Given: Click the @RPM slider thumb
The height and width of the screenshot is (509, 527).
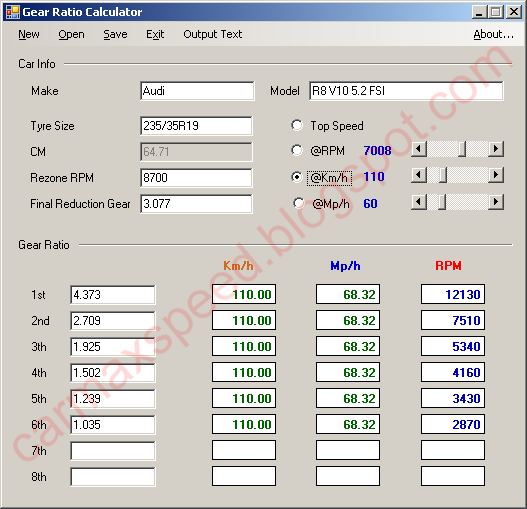Looking at the screenshot, I should pyautogui.click(x=462, y=149).
